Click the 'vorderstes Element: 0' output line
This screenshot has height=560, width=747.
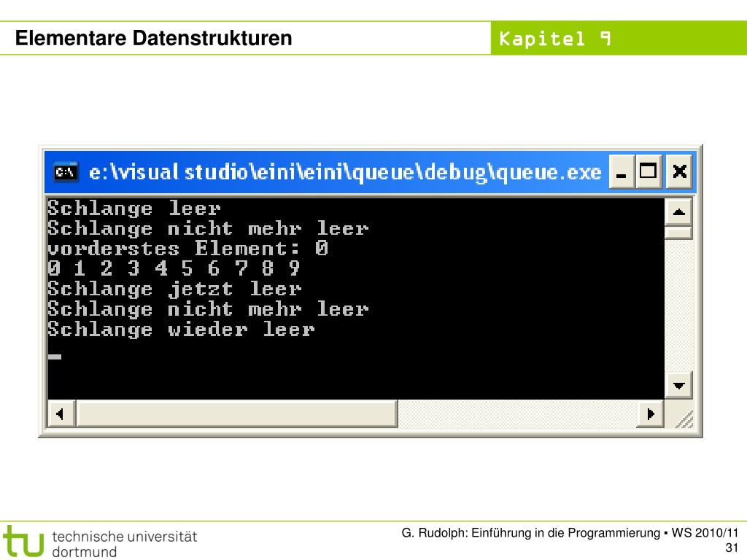tap(187, 249)
